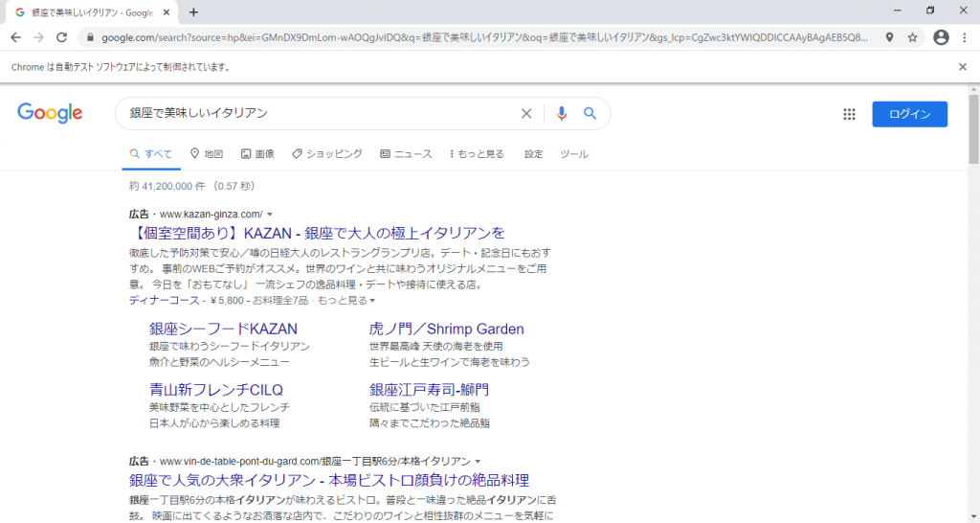Image resolution: width=980 pixels, height=523 pixels.
Task: Open the もっと見る search filters menu
Action: 475,154
